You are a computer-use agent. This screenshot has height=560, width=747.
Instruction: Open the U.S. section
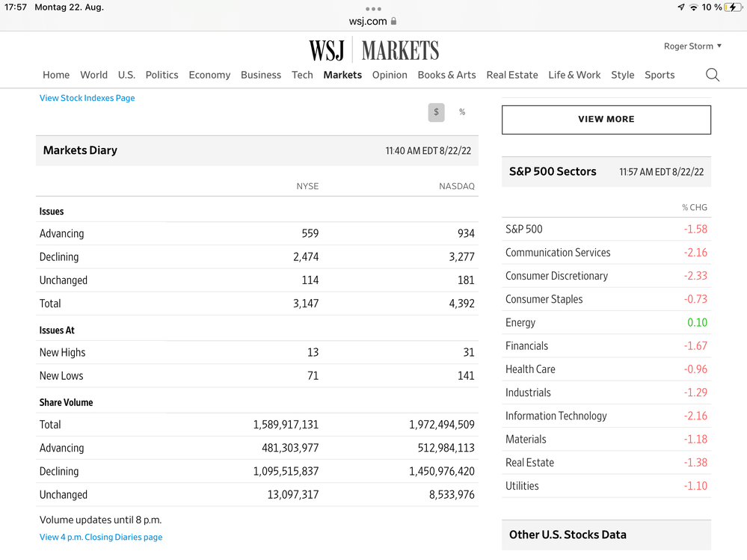[126, 75]
